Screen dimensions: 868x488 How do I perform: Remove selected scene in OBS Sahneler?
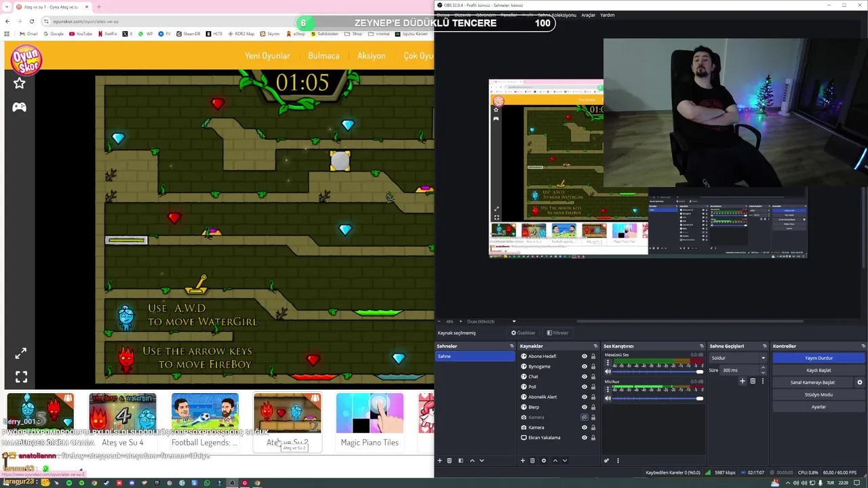coord(449,461)
